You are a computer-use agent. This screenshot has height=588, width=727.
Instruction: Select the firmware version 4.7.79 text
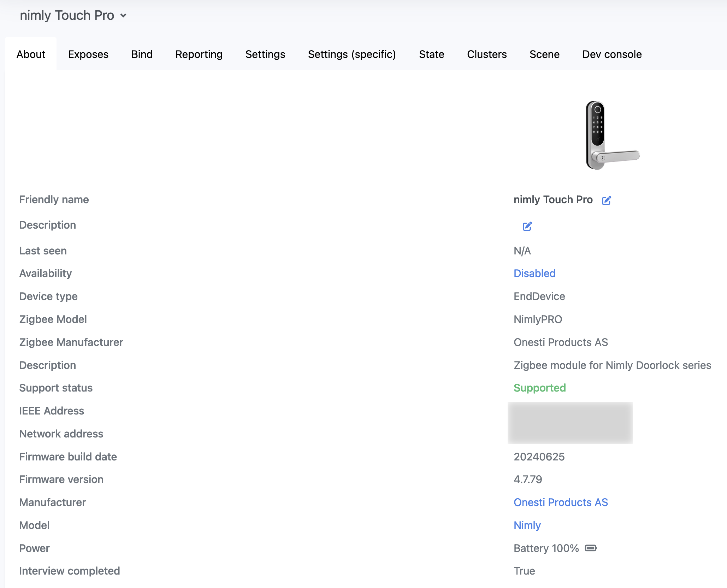coord(528,479)
